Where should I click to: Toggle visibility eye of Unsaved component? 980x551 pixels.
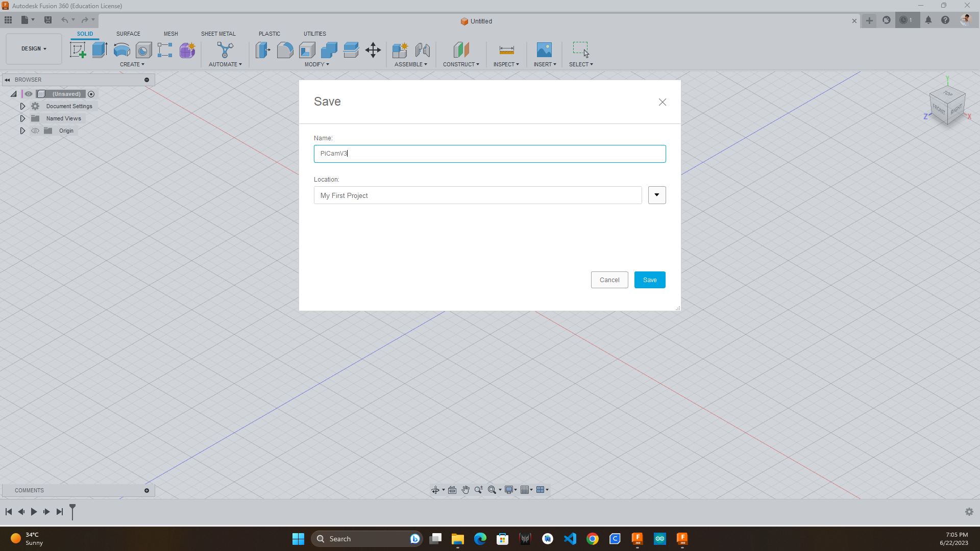(29, 94)
